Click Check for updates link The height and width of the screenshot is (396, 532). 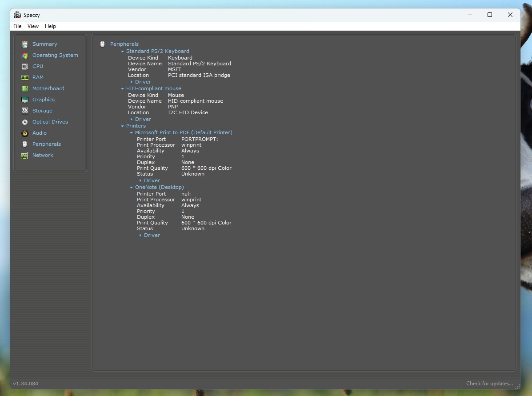click(489, 384)
